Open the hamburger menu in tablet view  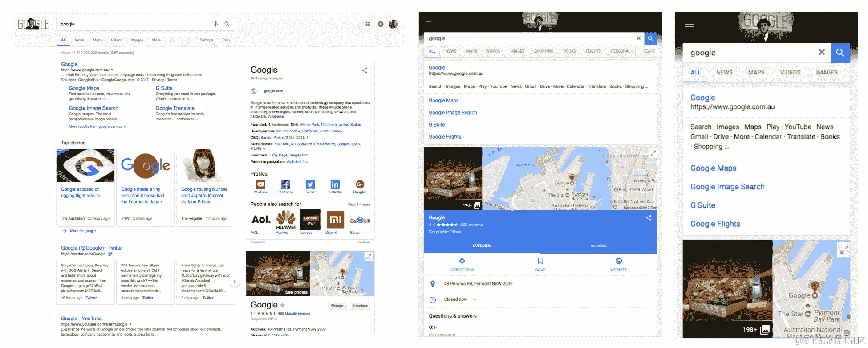click(428, 21)
